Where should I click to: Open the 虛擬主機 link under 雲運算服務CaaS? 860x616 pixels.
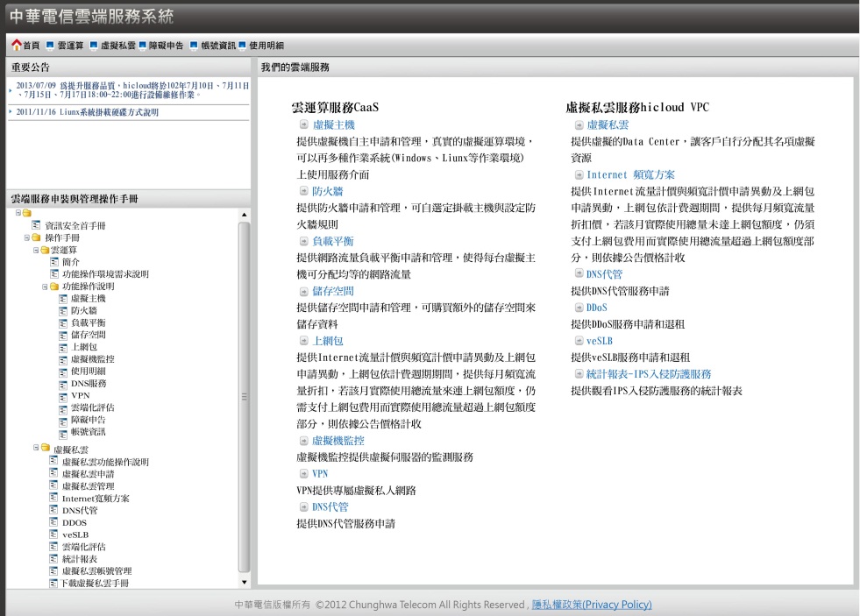click(333, 125)
